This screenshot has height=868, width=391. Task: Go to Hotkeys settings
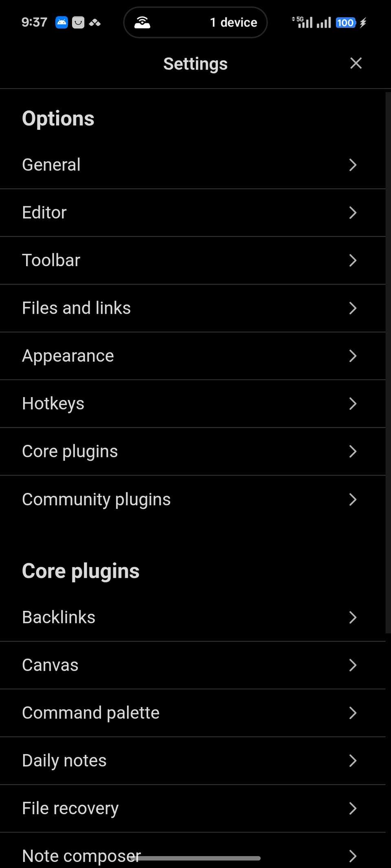coord(53,404)
